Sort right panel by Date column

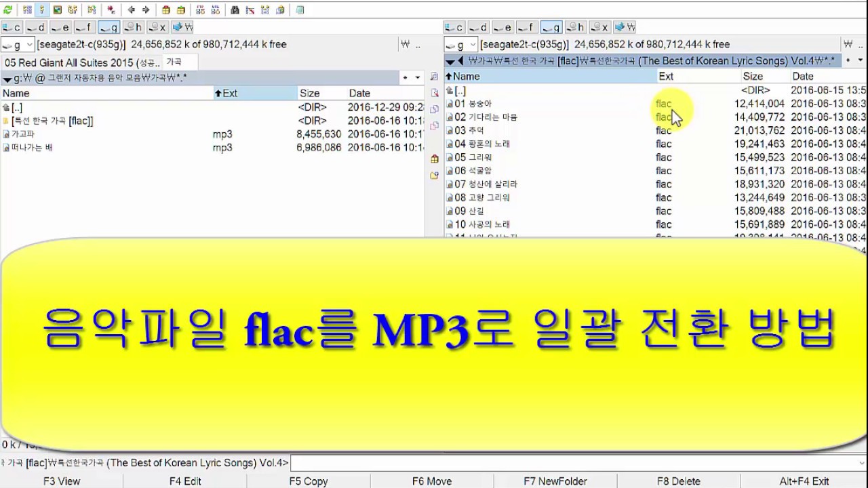[x=829, y=77]
